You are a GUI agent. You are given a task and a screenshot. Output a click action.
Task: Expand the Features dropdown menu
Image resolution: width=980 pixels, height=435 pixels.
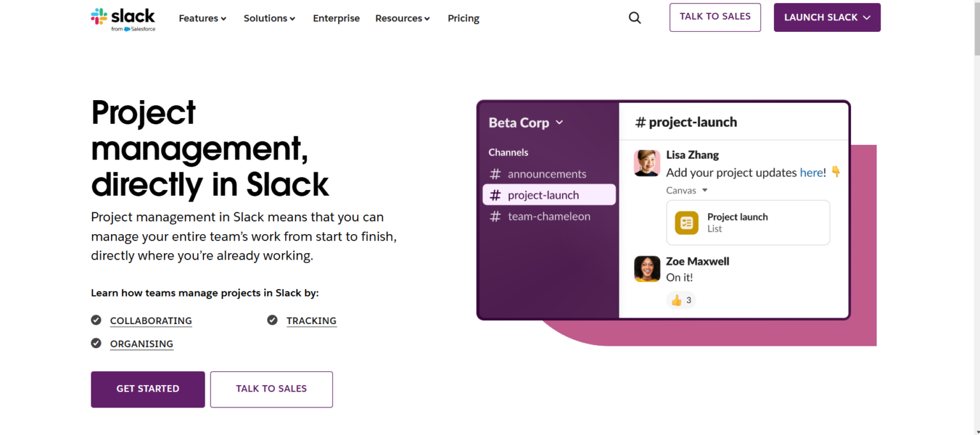point(202,18)
